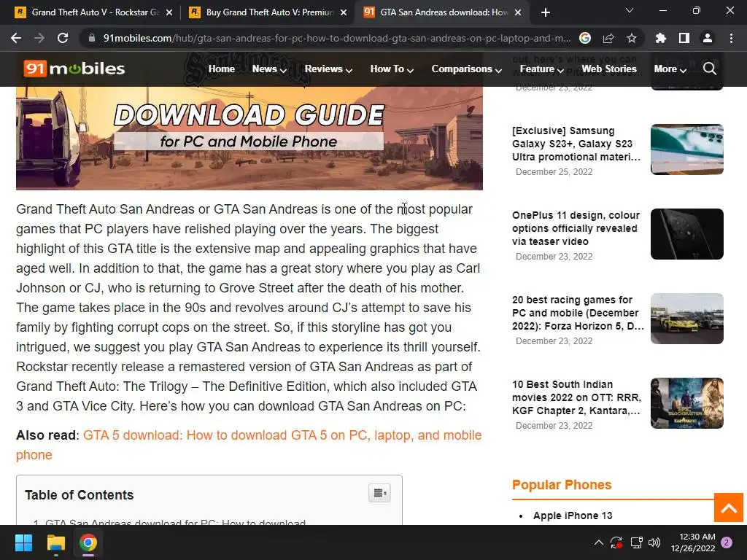Reload the current page

(63, 38)
